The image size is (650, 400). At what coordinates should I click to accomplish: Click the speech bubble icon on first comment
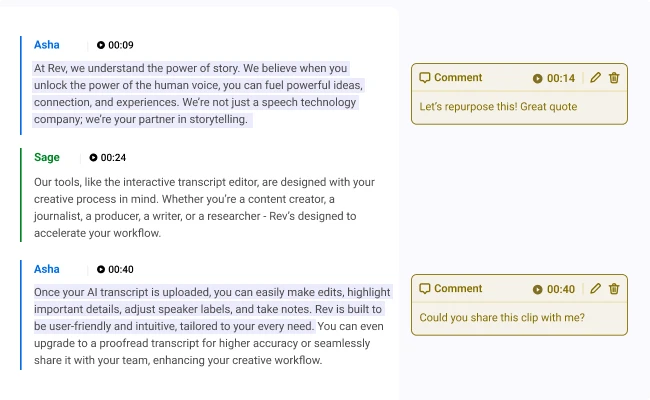point(424,78)
